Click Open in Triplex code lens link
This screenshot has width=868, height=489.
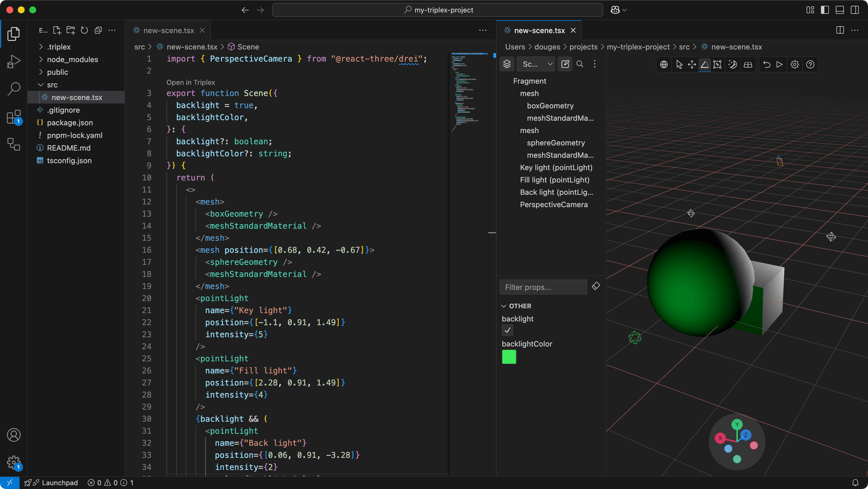pyautogui.click(x=190, y=82)
